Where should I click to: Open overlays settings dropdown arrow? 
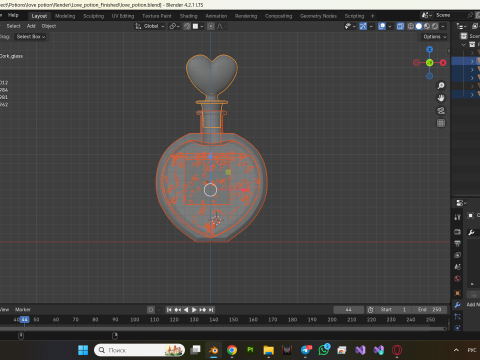tap(390, 26)
